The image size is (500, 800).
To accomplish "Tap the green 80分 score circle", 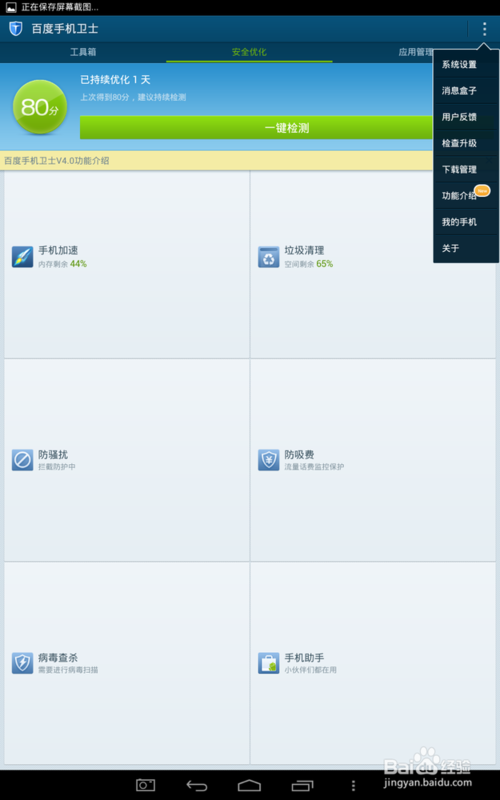I will click(40, 107).
